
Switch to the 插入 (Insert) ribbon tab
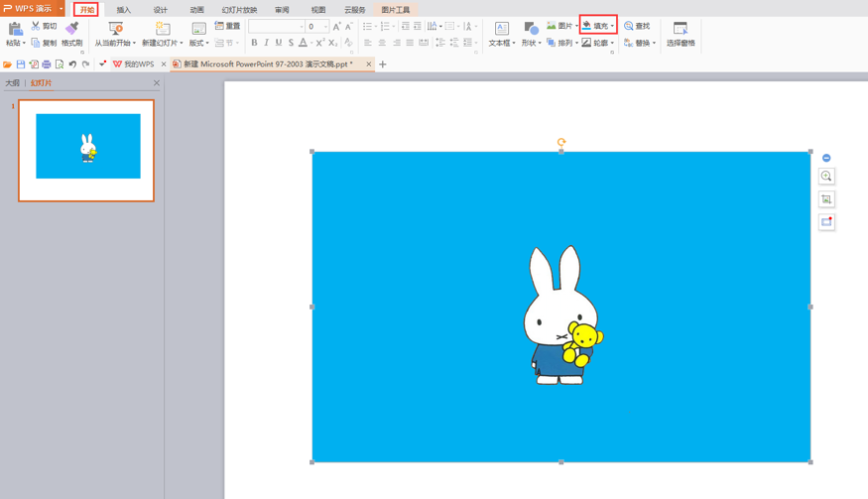click(123, 9)
